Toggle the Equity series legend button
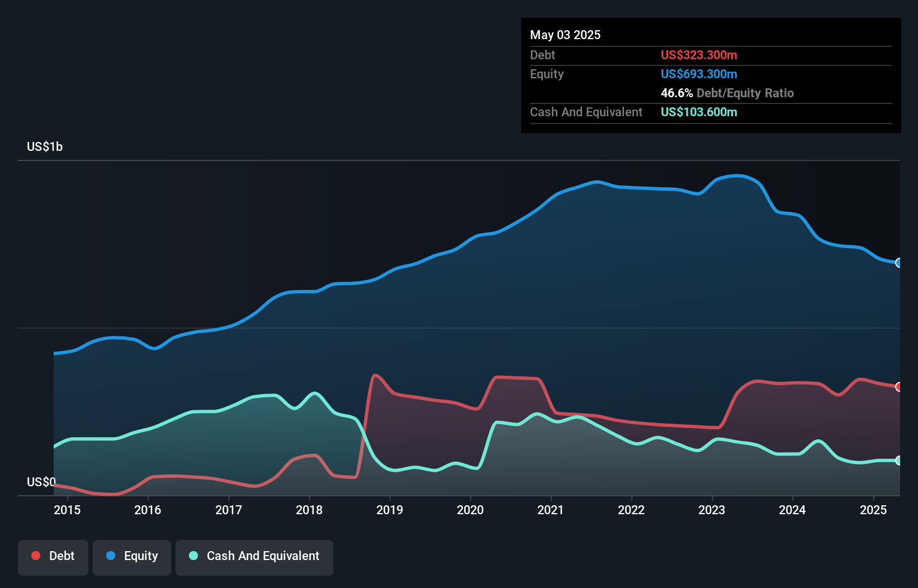 coord(132,557)
